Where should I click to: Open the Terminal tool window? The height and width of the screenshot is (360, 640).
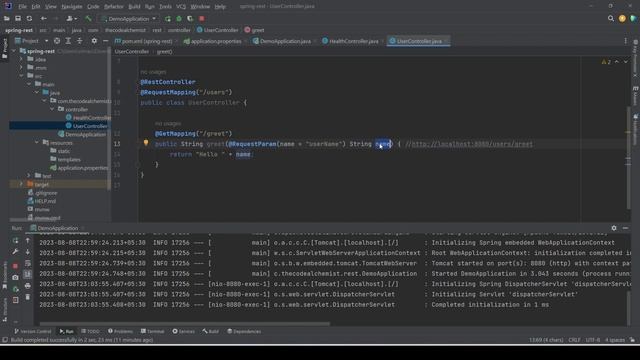152,331
